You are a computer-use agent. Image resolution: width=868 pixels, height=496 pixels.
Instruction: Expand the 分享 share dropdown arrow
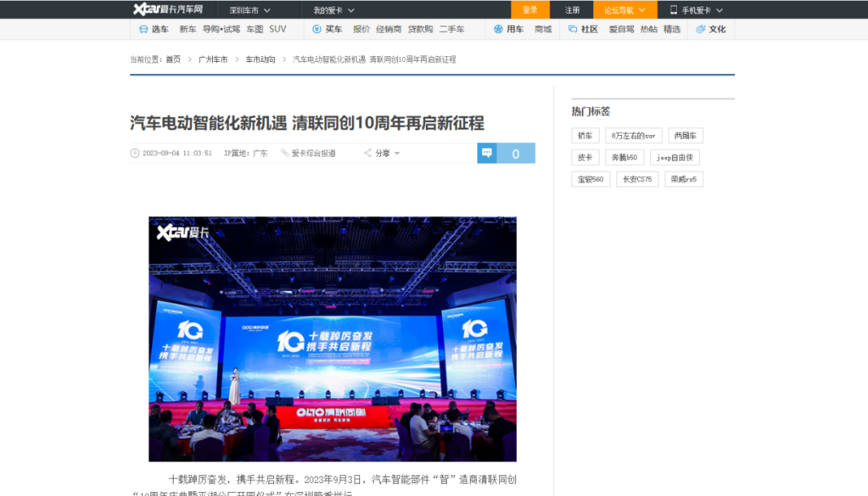[x=397, y=154]
